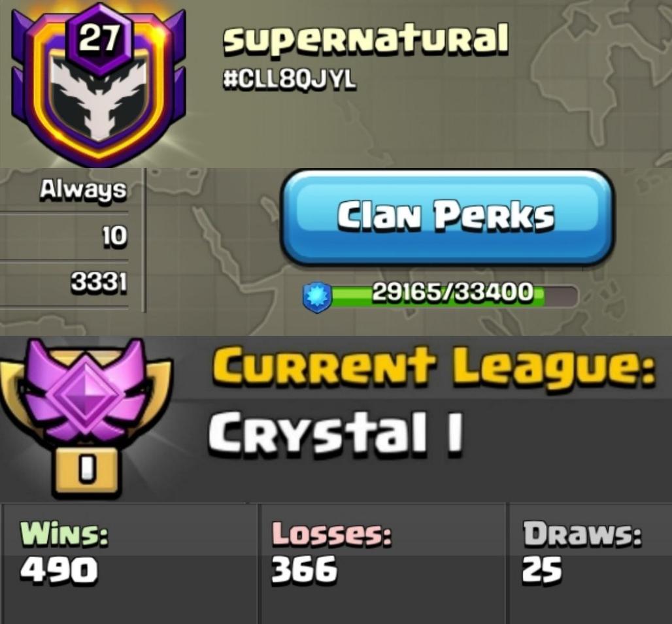The height and width of the screenshot is (624, 672).
Task: Click the 3331 clan stat value
Action: point(99,283)
